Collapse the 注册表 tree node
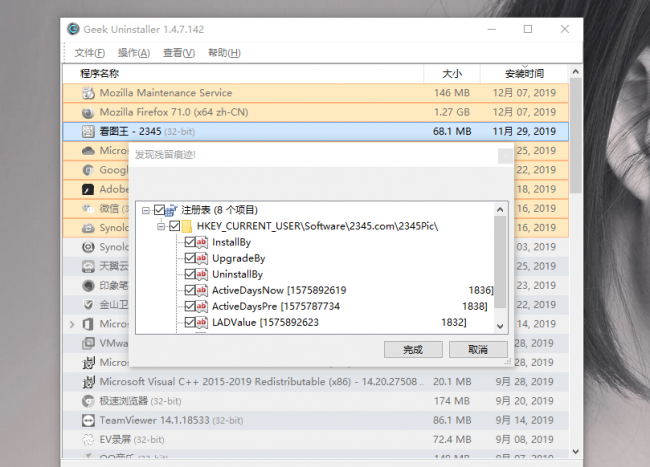Image resolution: width=650 pixels, height=467 pixels. click(x=146, y=211)
